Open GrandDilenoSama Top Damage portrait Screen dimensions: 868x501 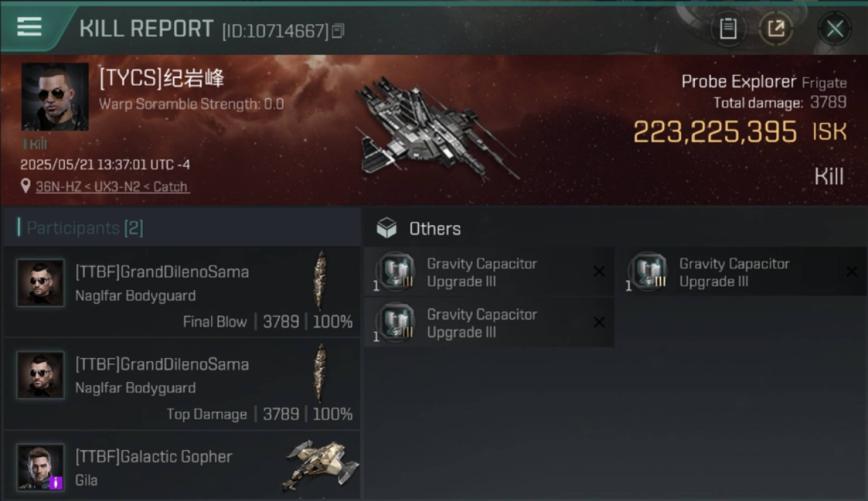[x=41, y=375]
